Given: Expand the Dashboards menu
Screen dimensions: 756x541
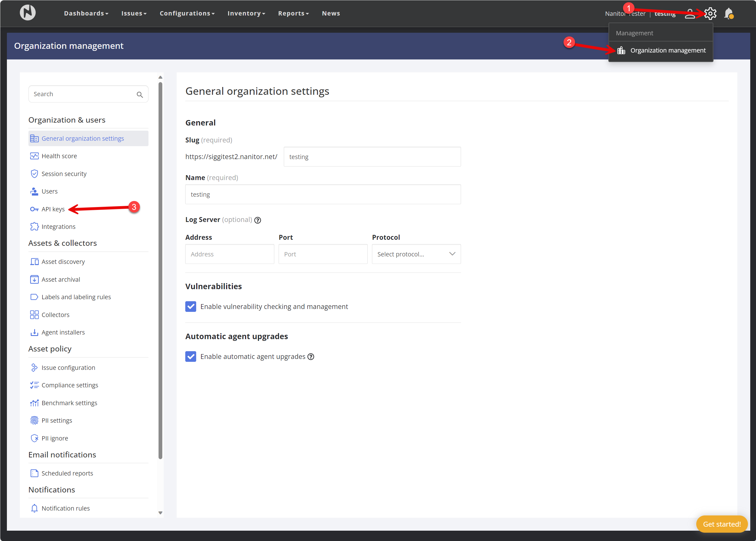Looking at the screenshot, I should [86, 13].
